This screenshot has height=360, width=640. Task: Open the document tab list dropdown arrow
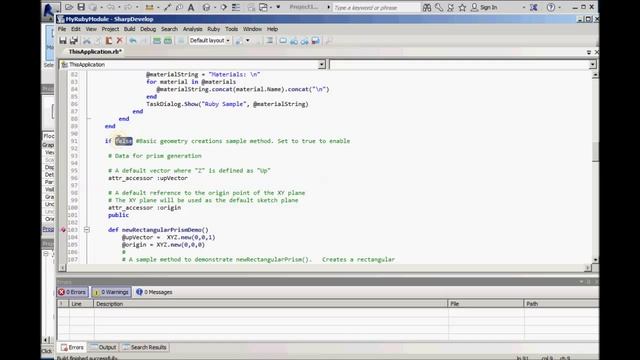(589, 52)
